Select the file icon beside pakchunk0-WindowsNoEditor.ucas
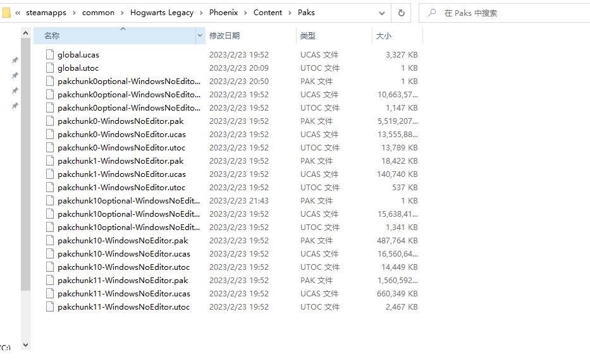Screen dimensions: 590x364 (50, 134)
